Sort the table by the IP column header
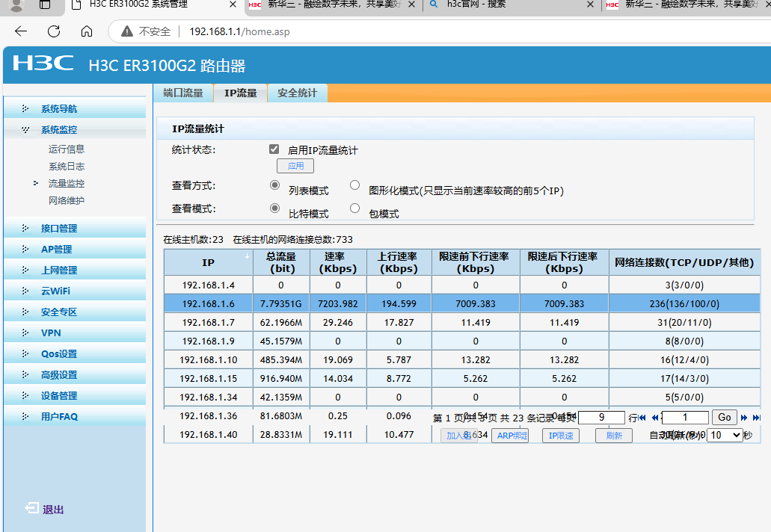 tap(208, 263)
